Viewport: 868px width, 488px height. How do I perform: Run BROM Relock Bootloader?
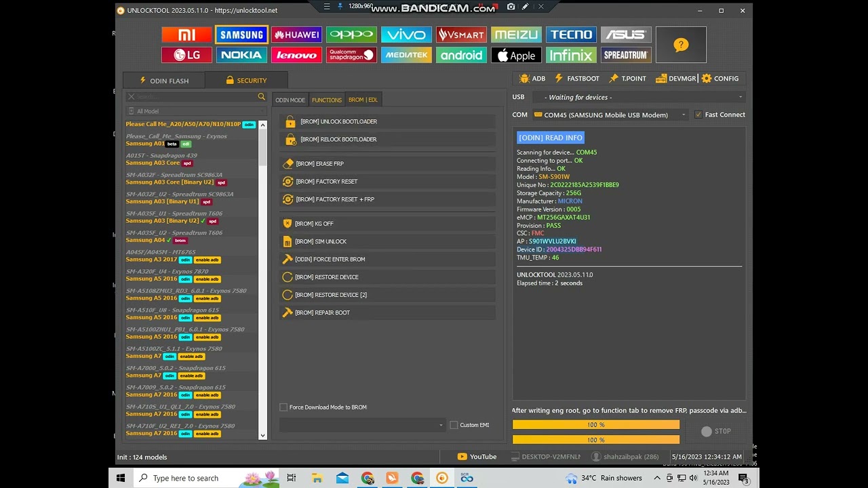coord(387,139)
